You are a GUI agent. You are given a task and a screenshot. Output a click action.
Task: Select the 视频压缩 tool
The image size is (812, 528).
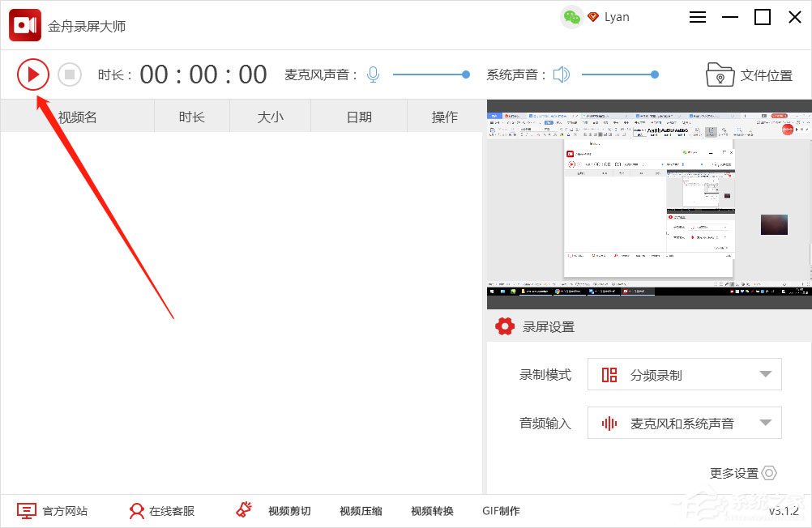pos(360,511)
